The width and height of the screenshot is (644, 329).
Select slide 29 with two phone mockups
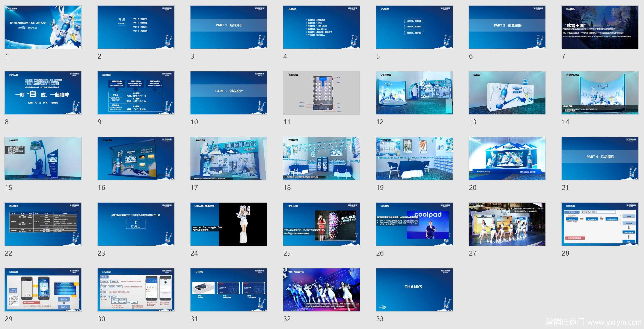point(43,290)
